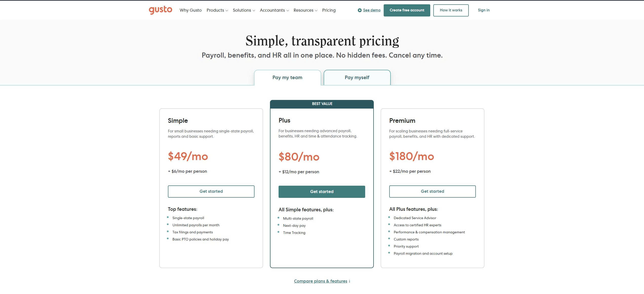Select the Pay my team tab

click(x=287, y=77)
